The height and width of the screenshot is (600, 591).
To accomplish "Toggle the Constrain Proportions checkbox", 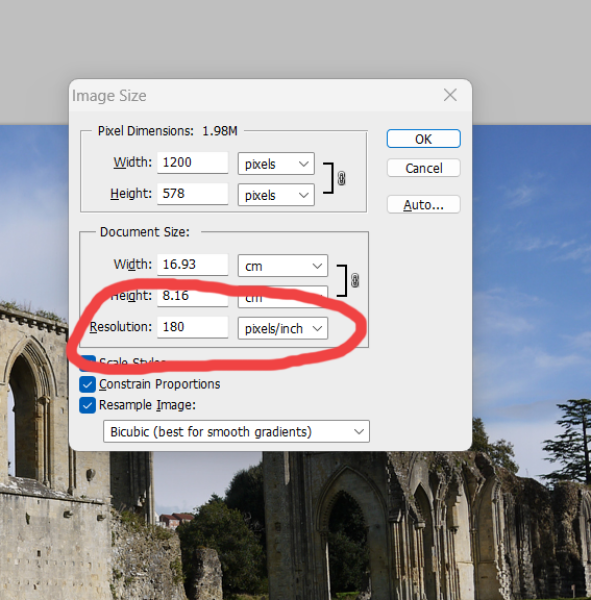I will tap(87, 384).
